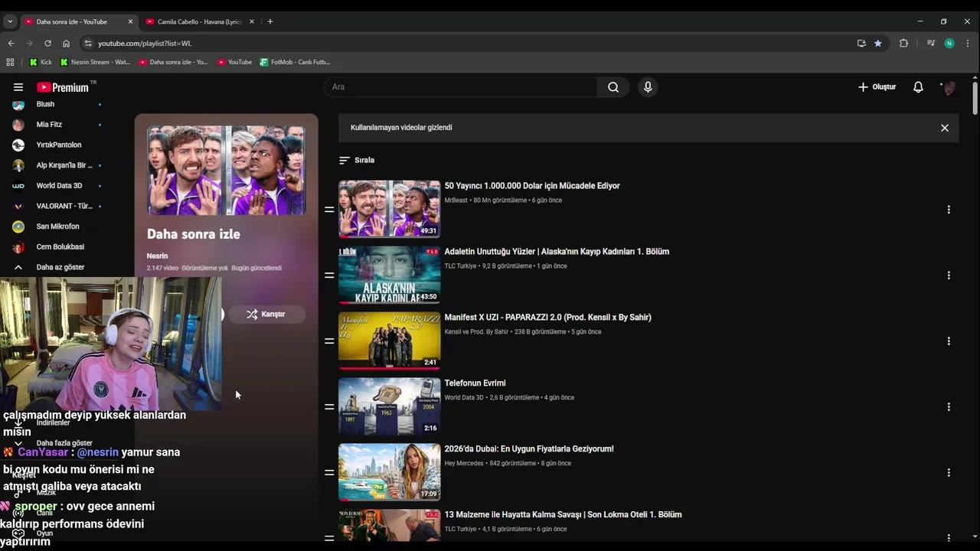
Task: Reload the current page
Action: pos(47,44)
